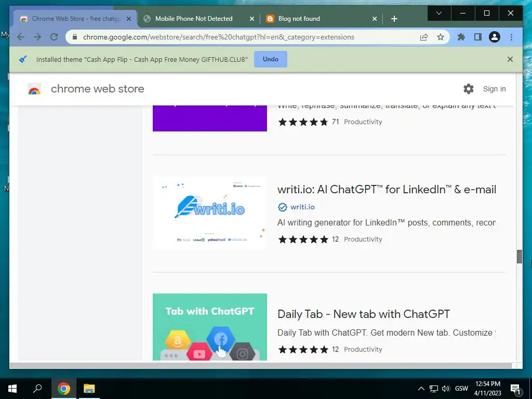Show hidden system tray icons
Image resolution: width=532 pixels, height=399 pixels.
(421, 389)
